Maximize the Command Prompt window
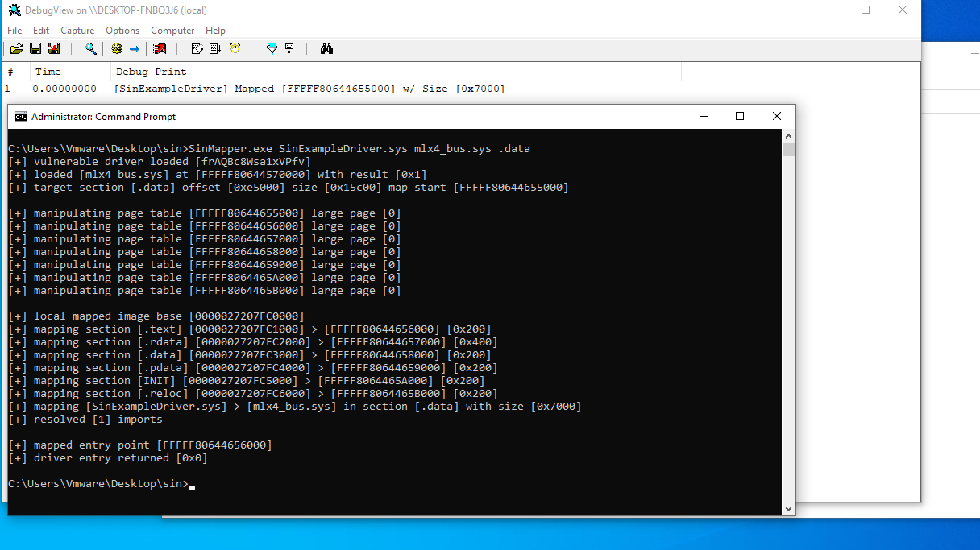Image resolution: width=980 pixels, height=550 pixels. click(740, 117)
